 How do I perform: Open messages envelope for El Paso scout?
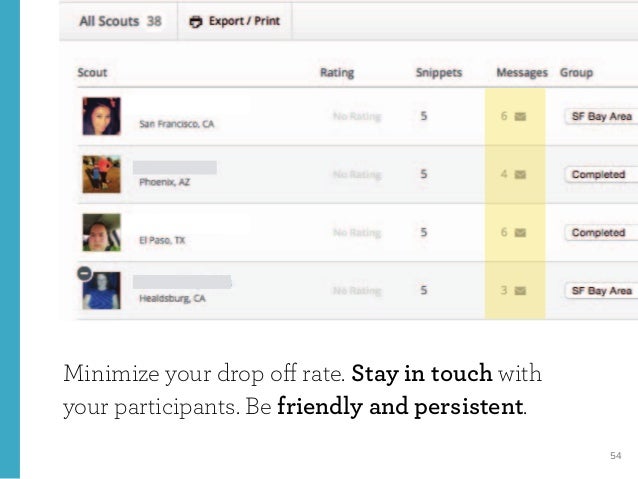[x=520, y=232]
